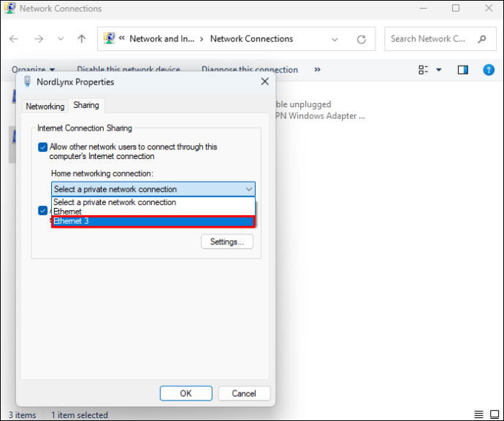Switch to the Networking tab
Image resolution: width=504 pixels, height=421 pixels.
(45, 107)
